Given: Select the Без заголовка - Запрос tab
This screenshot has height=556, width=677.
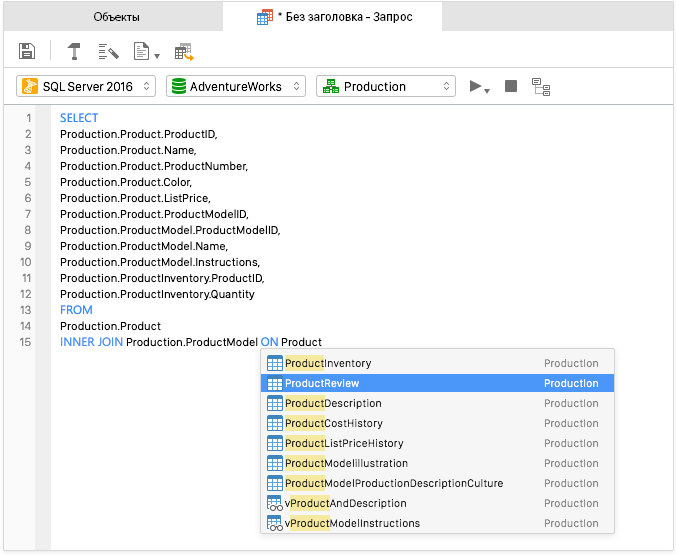Looking at the screenshot, I should [x=333, y=17].
